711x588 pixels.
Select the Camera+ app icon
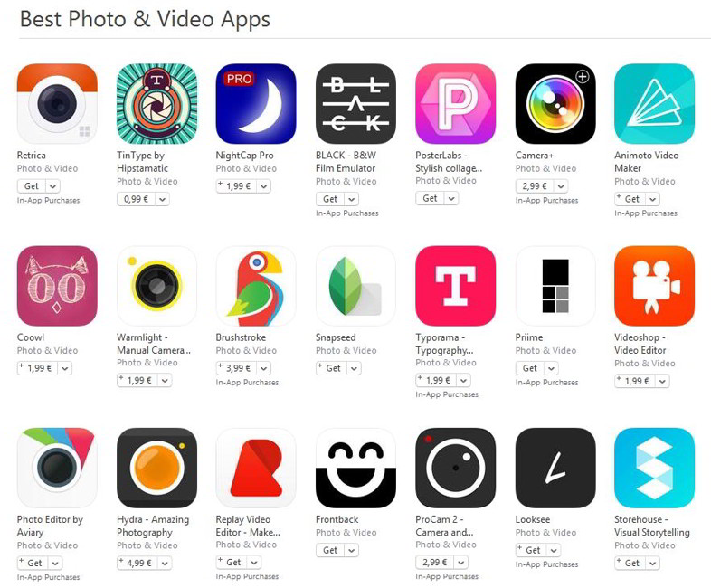[x=555, y=104]
